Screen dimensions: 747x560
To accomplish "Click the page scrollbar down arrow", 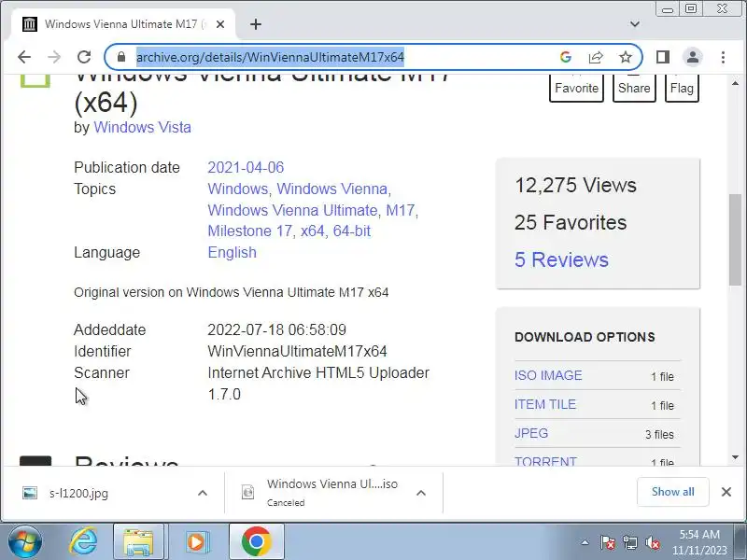I will [735, 457].
